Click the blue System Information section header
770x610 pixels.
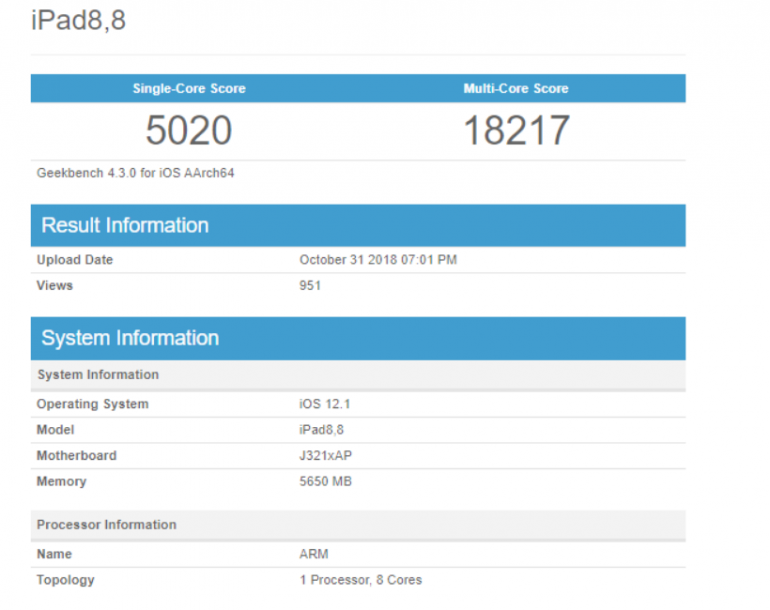coord(130,339)
